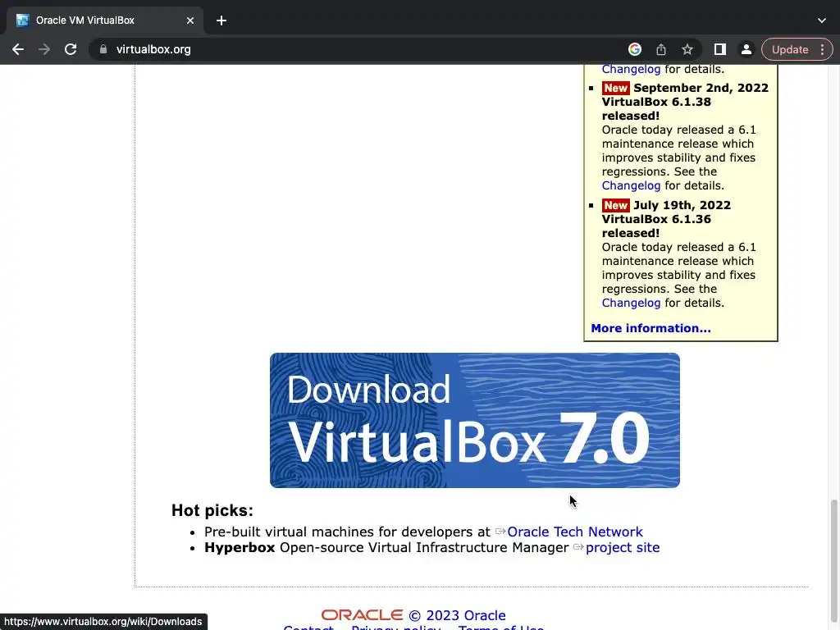Image resolution: width=840 pixels, height=630 pixels.
Task: Click the external link icon before project site
Action: [x=578, y=547]
